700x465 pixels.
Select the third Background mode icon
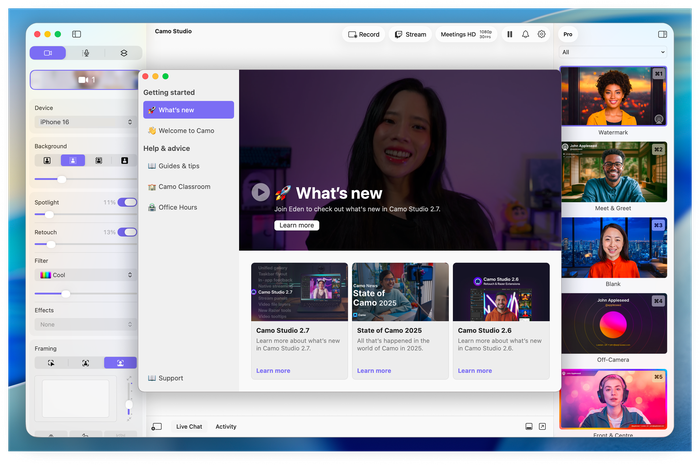pos(99,160)
